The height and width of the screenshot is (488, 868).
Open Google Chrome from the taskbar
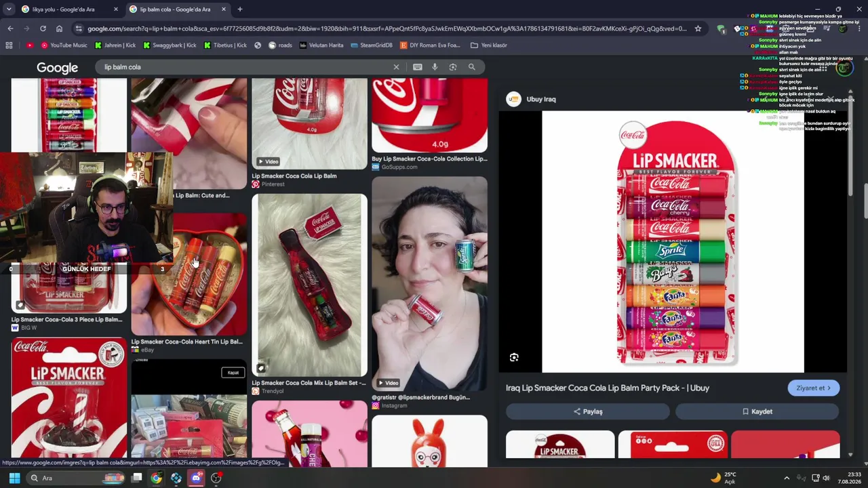pyautogui.click(x=157, y=478)
